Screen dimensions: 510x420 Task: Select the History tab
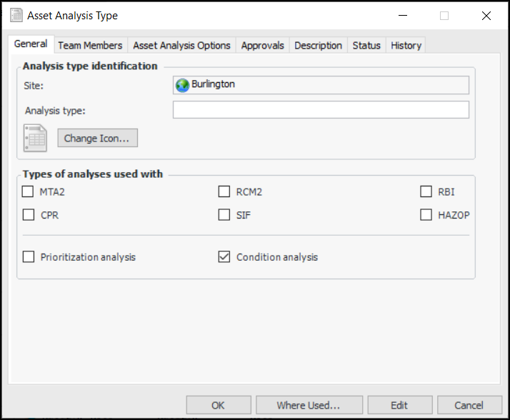(406, 45)
